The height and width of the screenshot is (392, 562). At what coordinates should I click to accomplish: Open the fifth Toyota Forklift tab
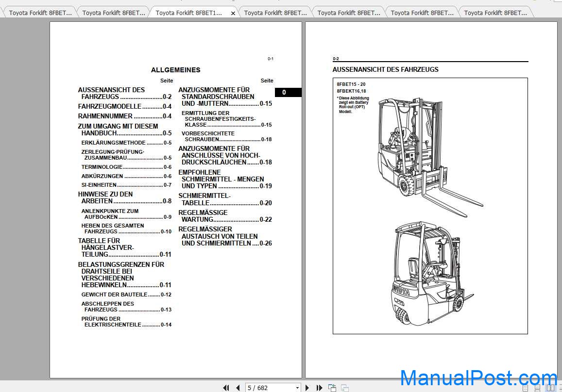tap(349, 13)
